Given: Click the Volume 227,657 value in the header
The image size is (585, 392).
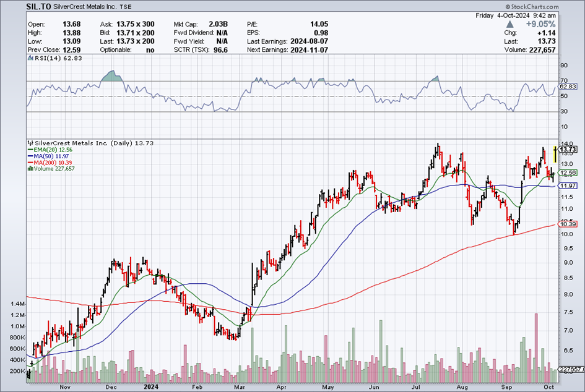Looking at the screenshot, I should pos(542,49).
